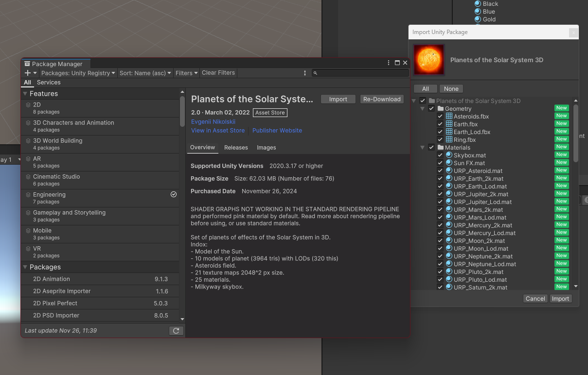Open the Images tab
The image size is (588, 375).
(266, 147)
